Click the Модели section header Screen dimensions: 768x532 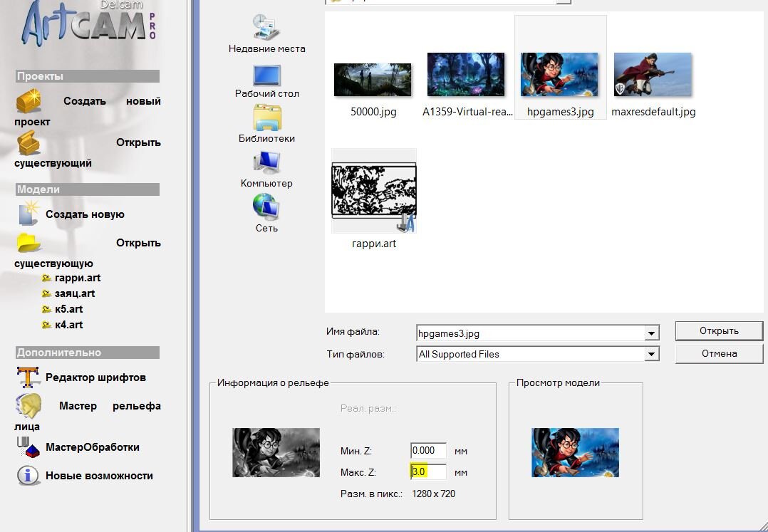click(87, 189)
